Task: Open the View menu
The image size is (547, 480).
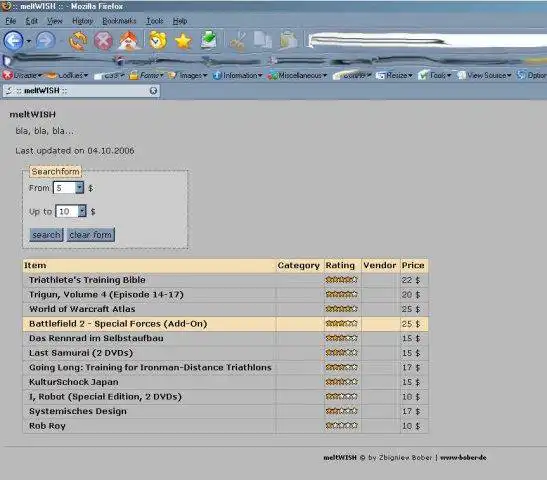Action: click(54, 21)
